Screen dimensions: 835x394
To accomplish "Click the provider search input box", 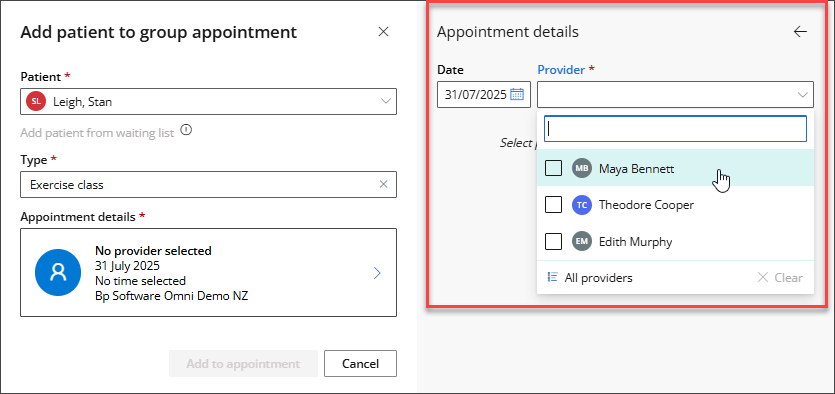I will click(675, 129).
